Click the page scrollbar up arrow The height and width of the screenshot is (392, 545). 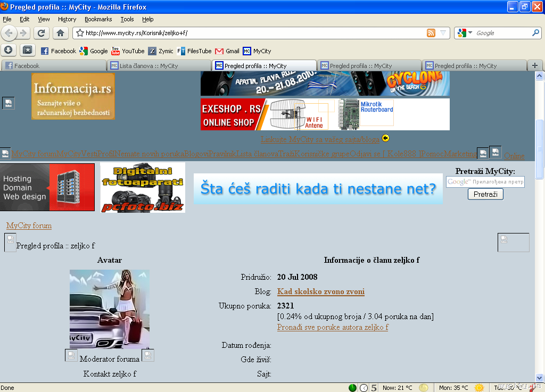(x=540, y=76)
